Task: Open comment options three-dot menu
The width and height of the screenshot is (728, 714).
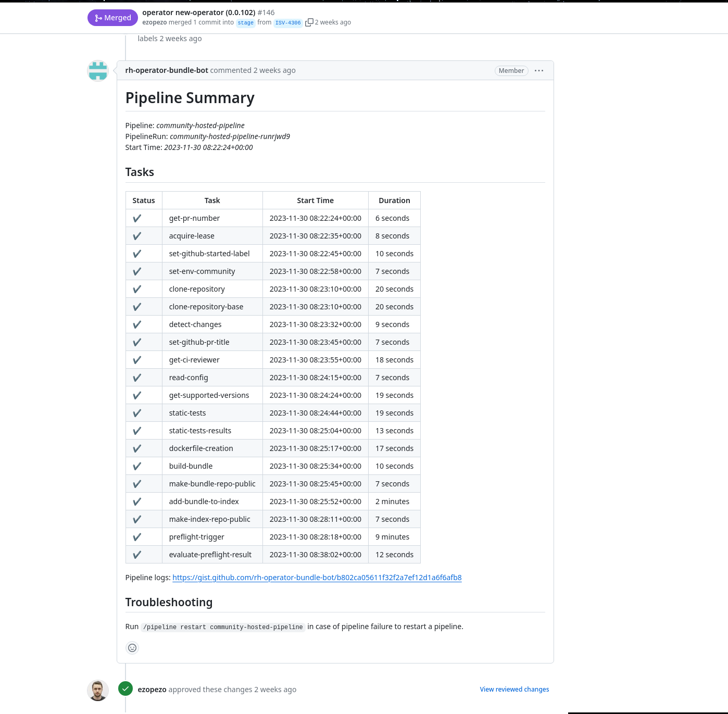Action: (539, 70)
